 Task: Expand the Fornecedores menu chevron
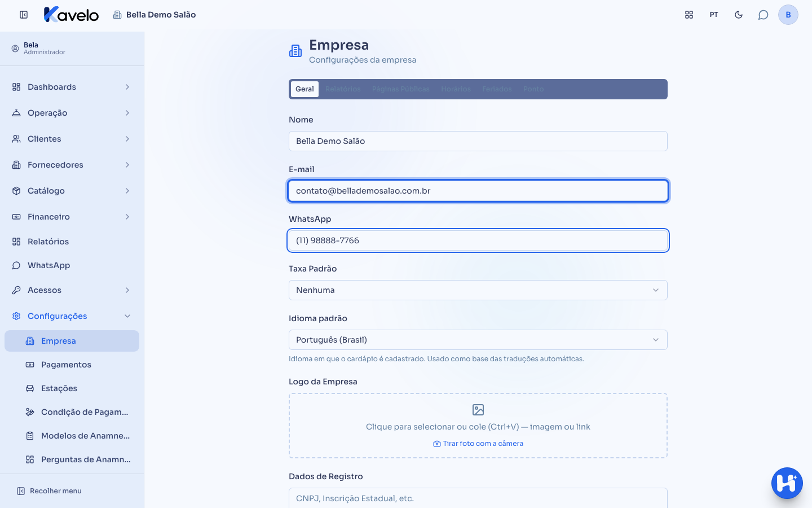(127, 165)
